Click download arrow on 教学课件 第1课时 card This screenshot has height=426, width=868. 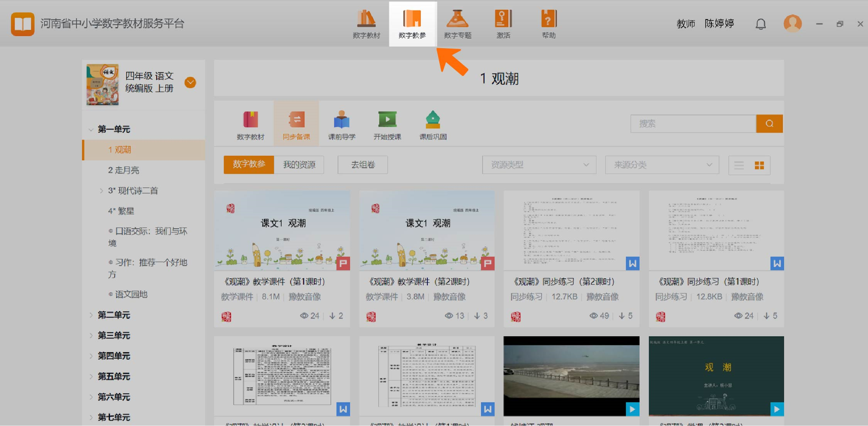click(x=332, y=316)
